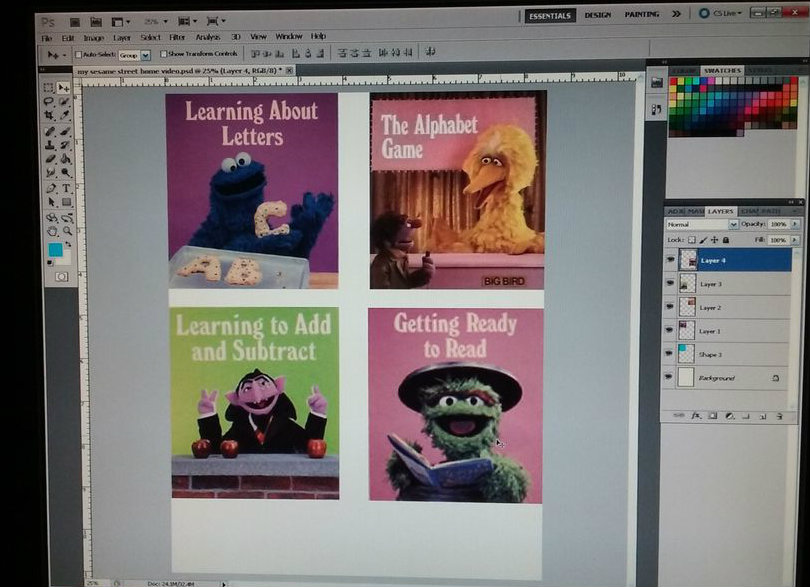Select the Crop tool
The image size is (810, 587).
(x=49, y=115)
